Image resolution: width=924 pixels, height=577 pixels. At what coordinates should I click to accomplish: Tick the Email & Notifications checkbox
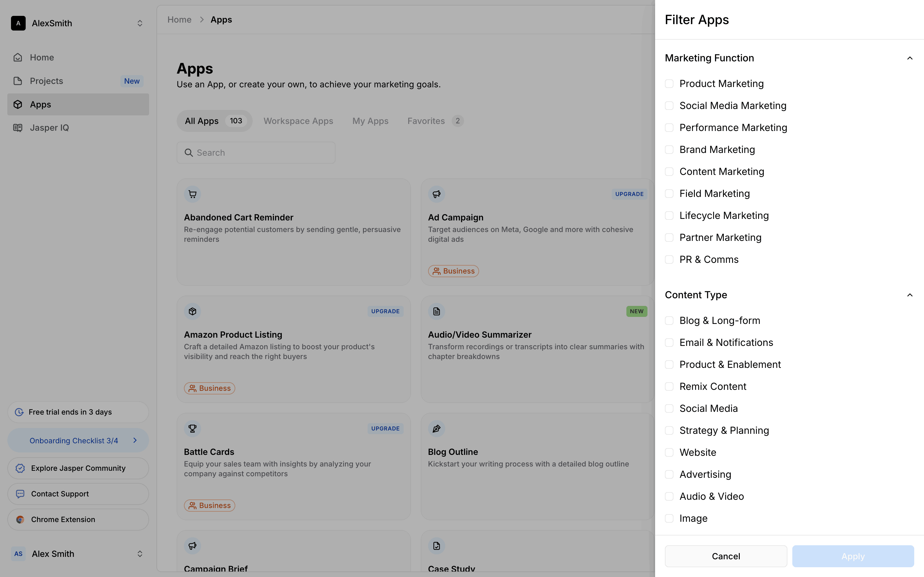coord(669,343)
